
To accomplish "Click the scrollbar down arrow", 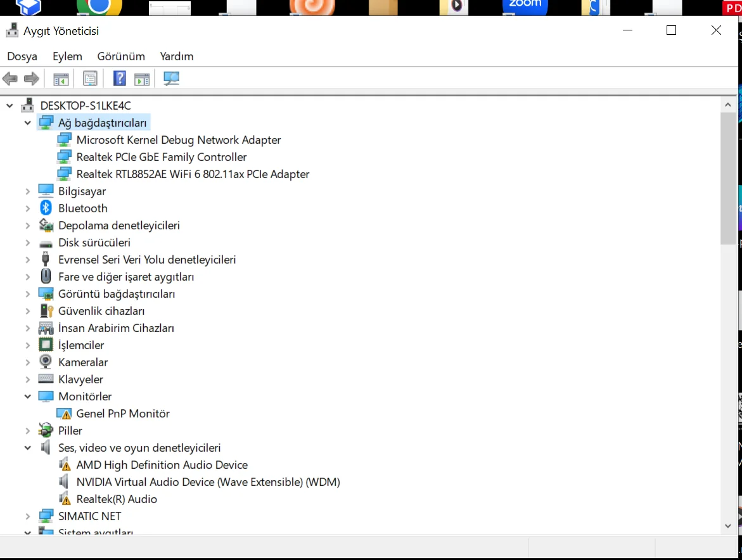I will 728,525.
